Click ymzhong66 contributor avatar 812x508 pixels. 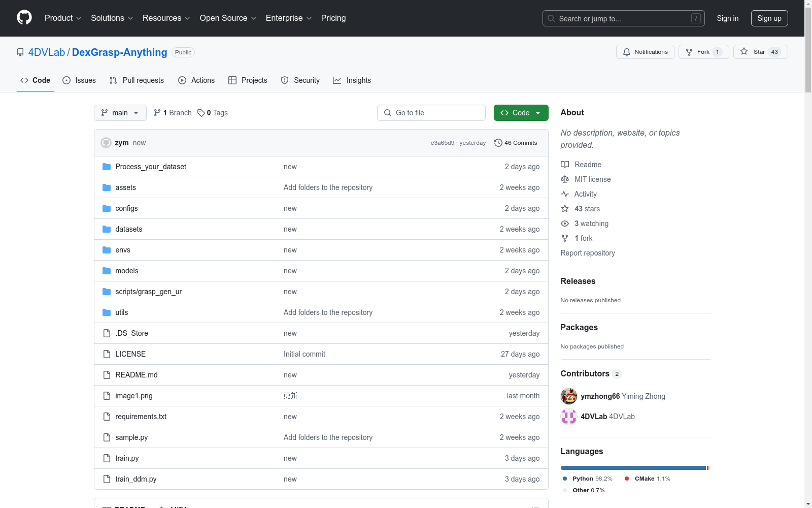(x=569, y=396)
